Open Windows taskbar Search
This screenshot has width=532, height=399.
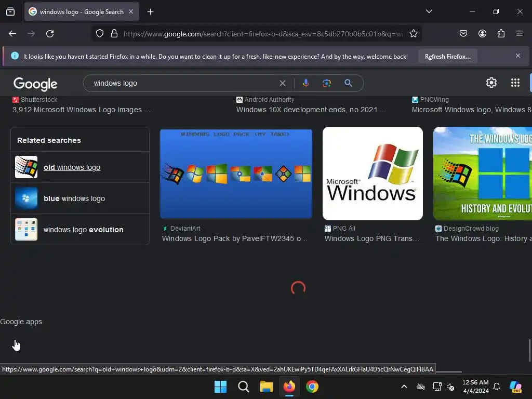click(x=243, y=387)
